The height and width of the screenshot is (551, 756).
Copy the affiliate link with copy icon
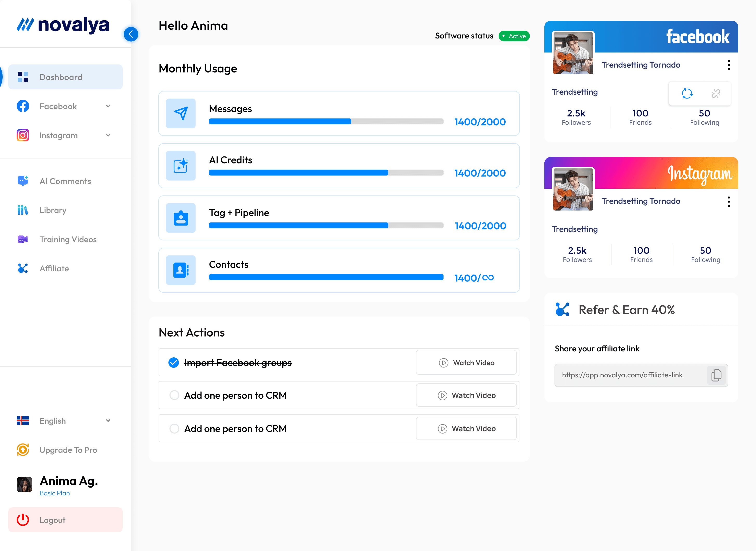716,375
